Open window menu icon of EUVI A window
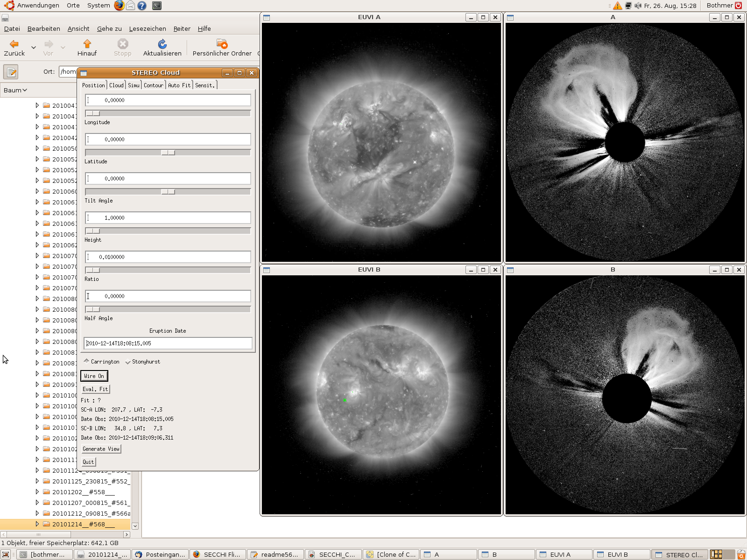This screenshot has width=747, height=560. tap(267, 17)
